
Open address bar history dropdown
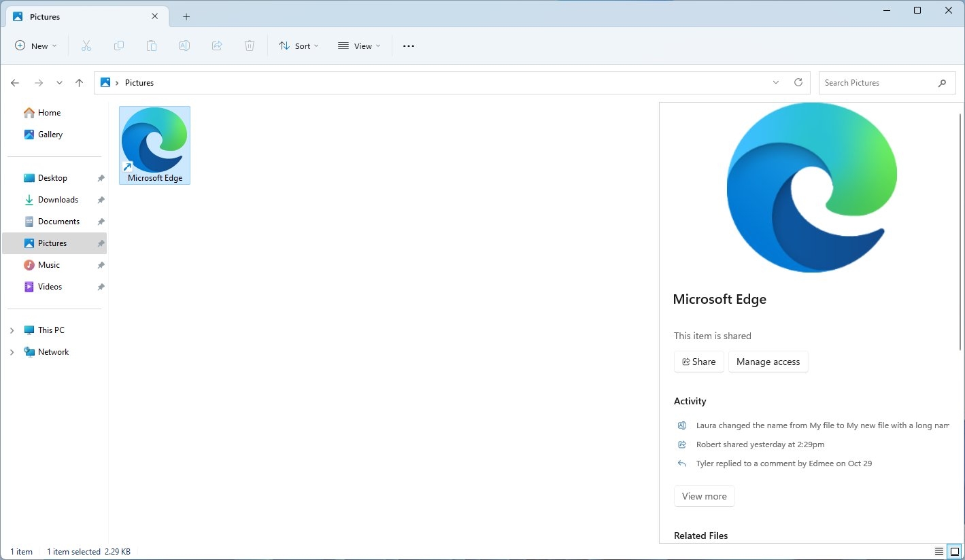pyautogui.click(x=776, y=82)
